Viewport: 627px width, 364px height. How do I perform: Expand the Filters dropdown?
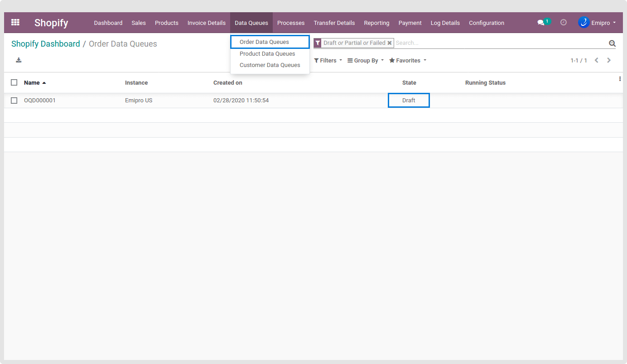click(328, 61)
